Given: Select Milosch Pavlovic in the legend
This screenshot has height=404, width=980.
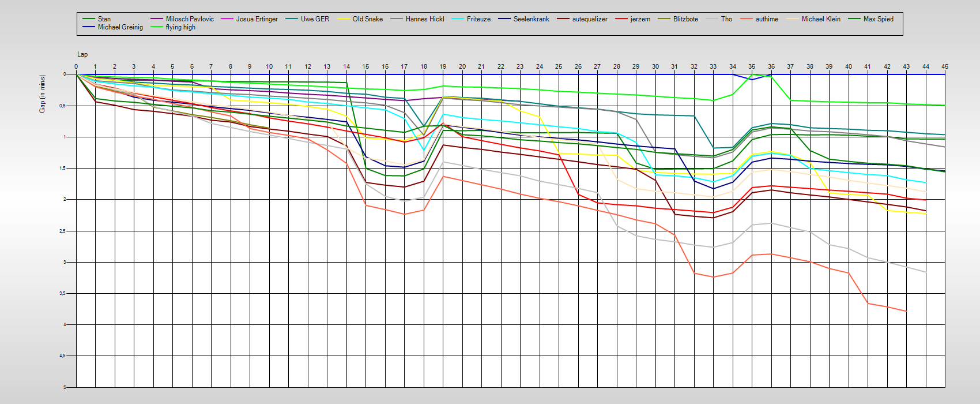Looking at the screenshot, I should (190, 19).
